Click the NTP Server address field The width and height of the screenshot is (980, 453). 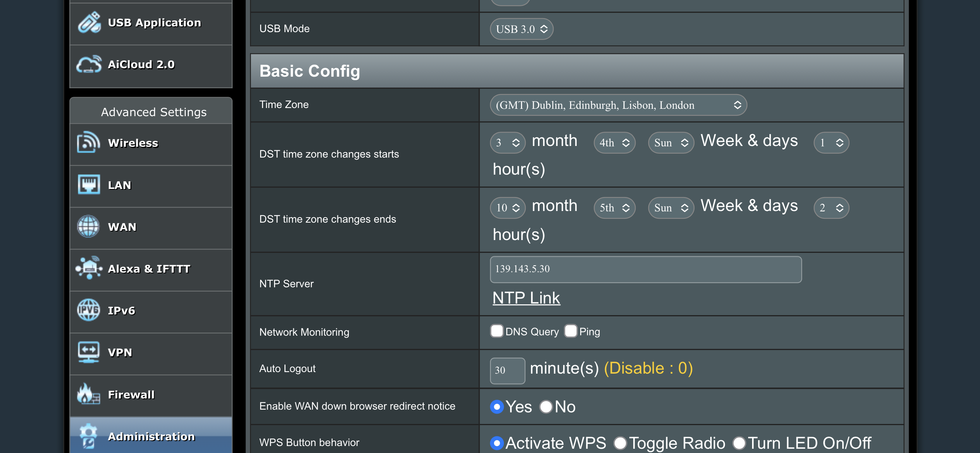tap(646, 269)
